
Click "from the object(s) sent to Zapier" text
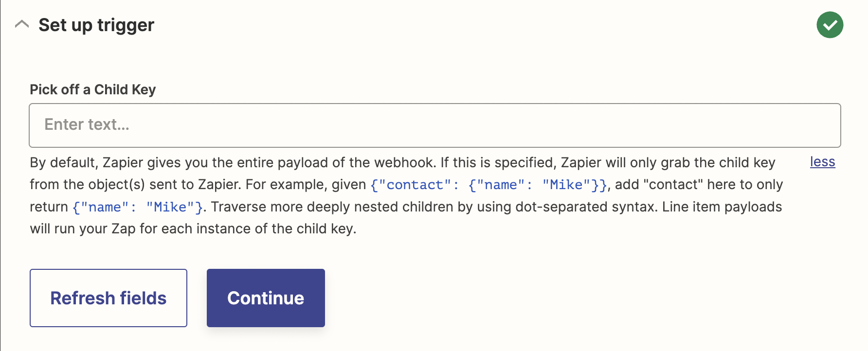136,185
